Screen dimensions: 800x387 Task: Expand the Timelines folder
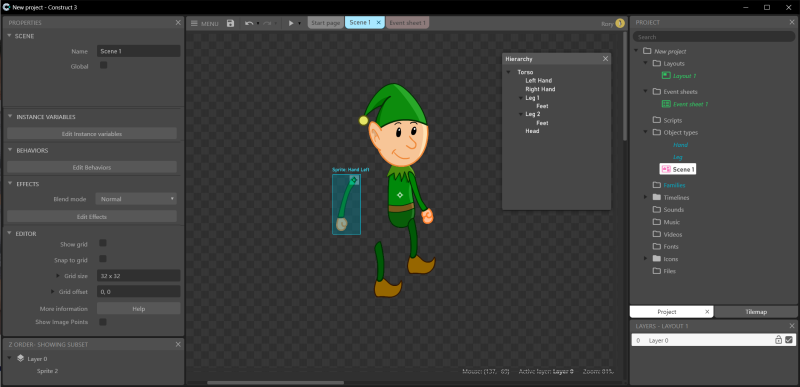tap(645, 197)
